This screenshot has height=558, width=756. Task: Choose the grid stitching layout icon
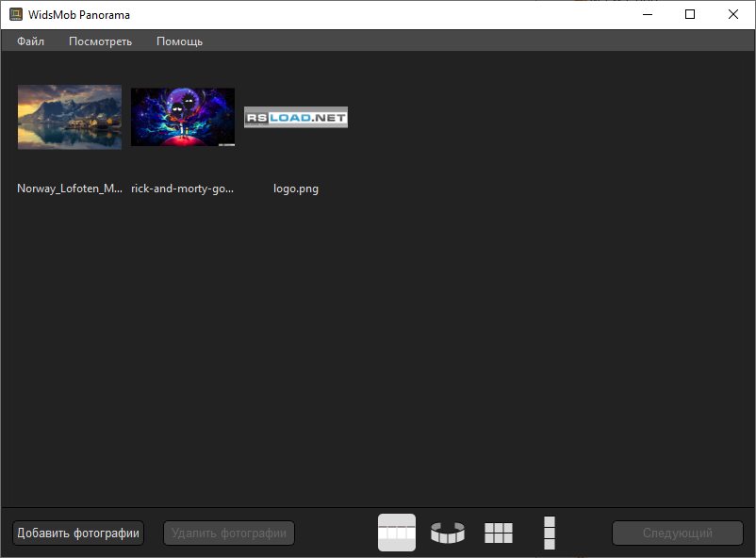(x=498, y=533)
